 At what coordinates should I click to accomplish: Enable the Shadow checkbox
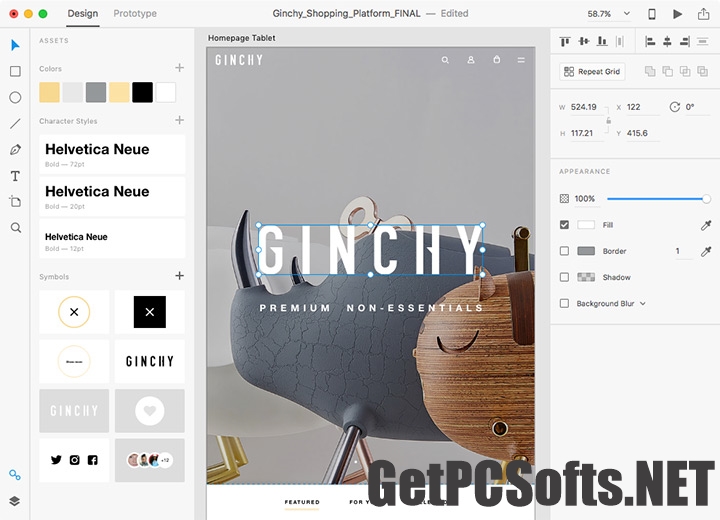click(564, 277)
